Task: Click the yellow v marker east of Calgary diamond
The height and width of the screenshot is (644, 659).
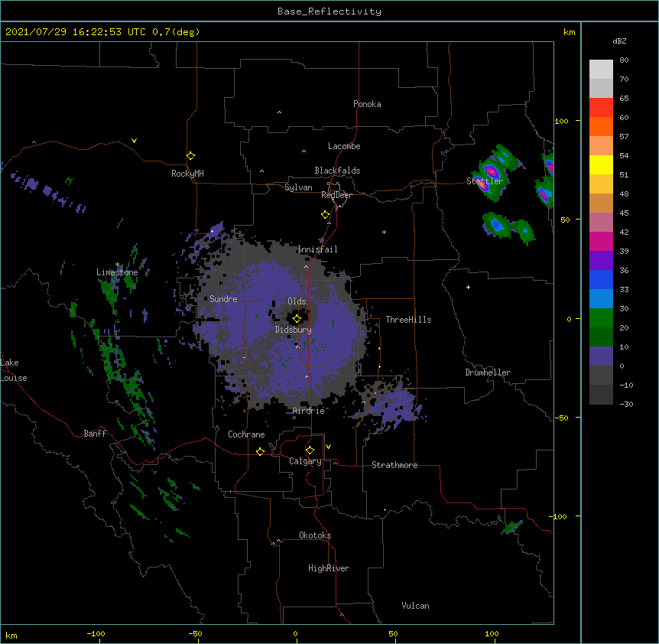Action: coord(328,447)
